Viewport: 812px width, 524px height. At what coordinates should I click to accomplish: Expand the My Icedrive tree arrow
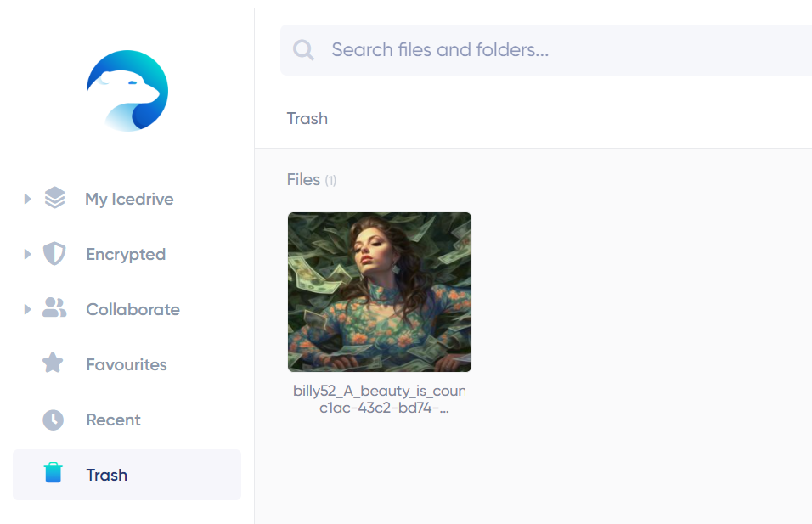coord(27,199)
